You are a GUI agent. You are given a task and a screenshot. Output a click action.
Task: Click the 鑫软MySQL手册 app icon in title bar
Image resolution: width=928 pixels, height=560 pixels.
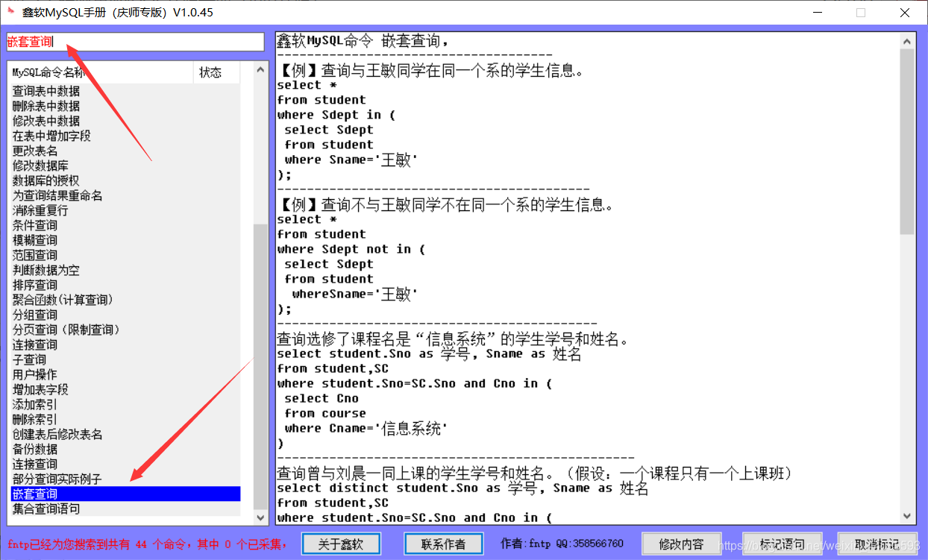tap(10, 12)
